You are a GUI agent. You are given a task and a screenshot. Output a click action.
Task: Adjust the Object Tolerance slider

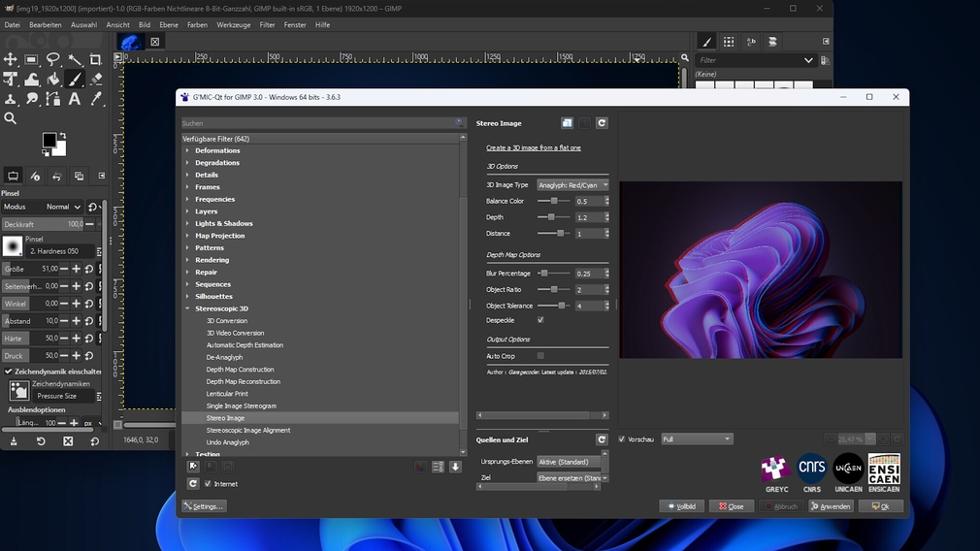click(x=554, y=306)
